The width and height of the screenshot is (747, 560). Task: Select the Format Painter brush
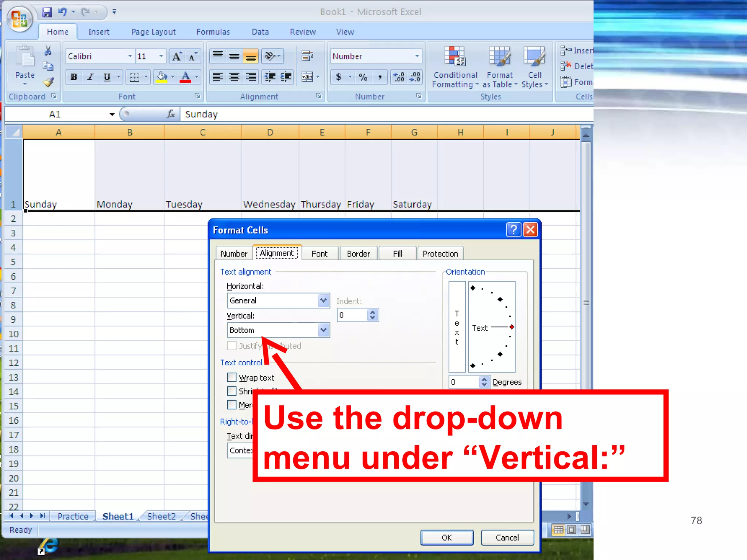(48, 82)
